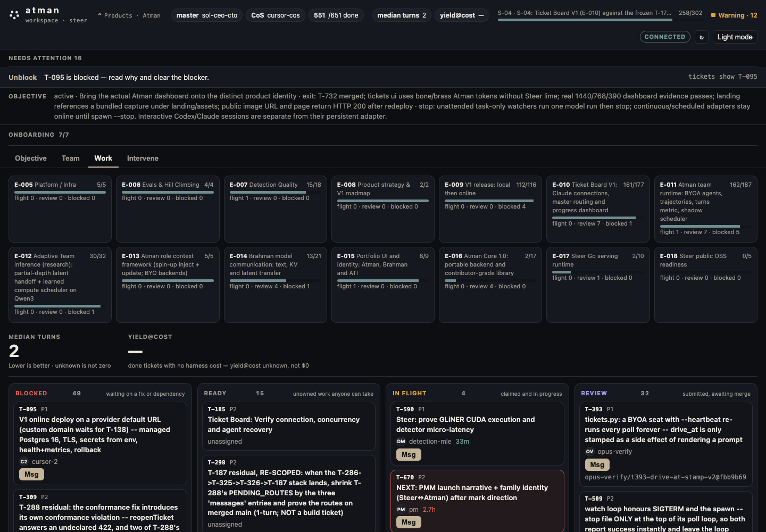Click the 33m timer on T-590
766x532 pixels.
(x=462, y=442)
